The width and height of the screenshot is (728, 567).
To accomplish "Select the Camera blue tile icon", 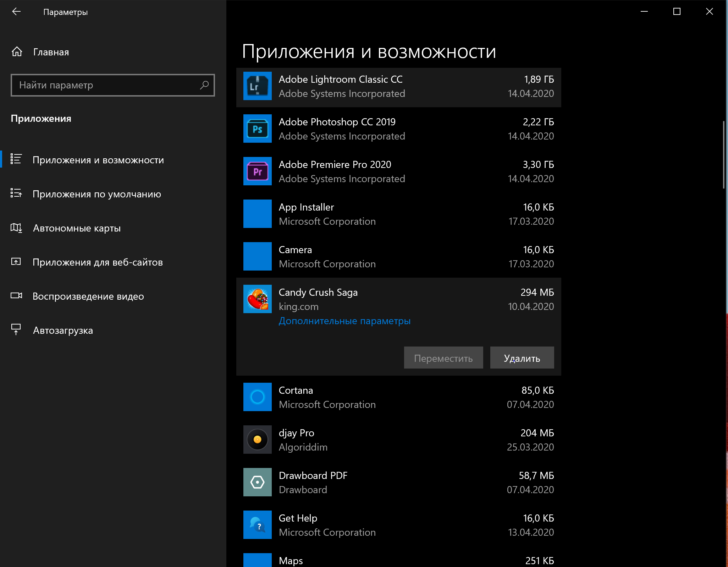I will [257, 256].
